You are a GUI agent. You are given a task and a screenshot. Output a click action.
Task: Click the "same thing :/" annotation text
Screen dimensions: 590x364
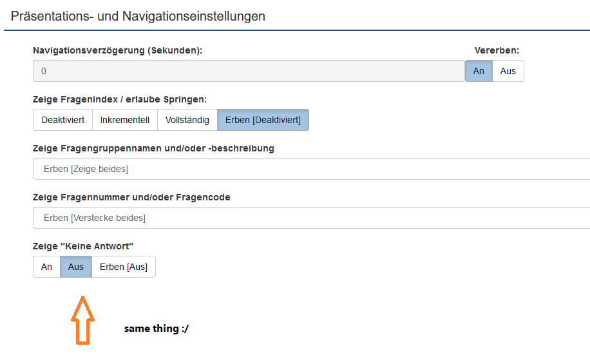point(157,329)
